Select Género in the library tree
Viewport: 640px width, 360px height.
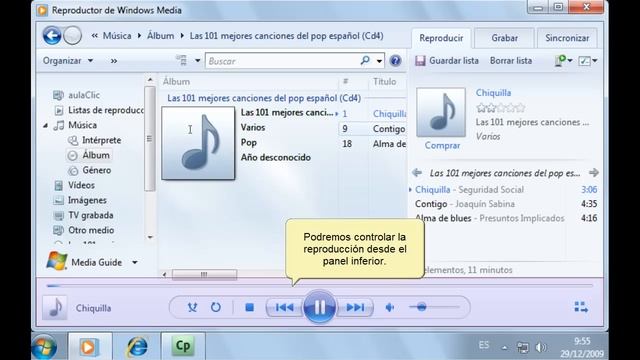tap(96, 170)
